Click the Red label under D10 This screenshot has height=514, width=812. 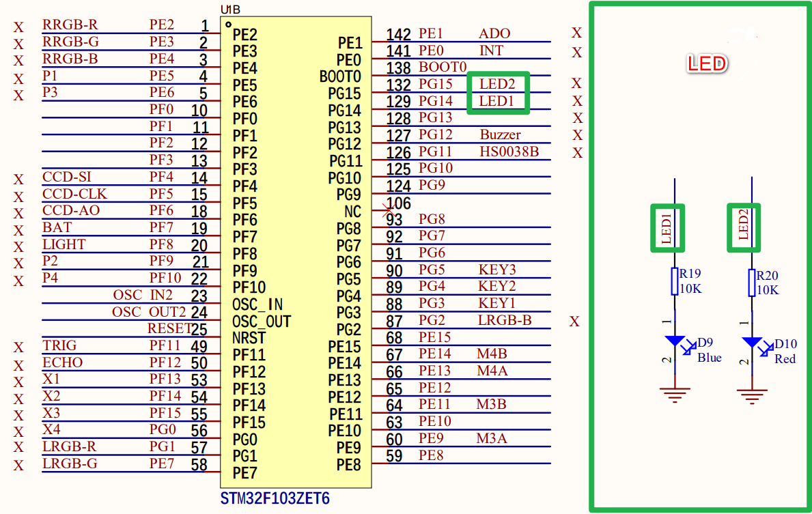(x=785, y=359)
